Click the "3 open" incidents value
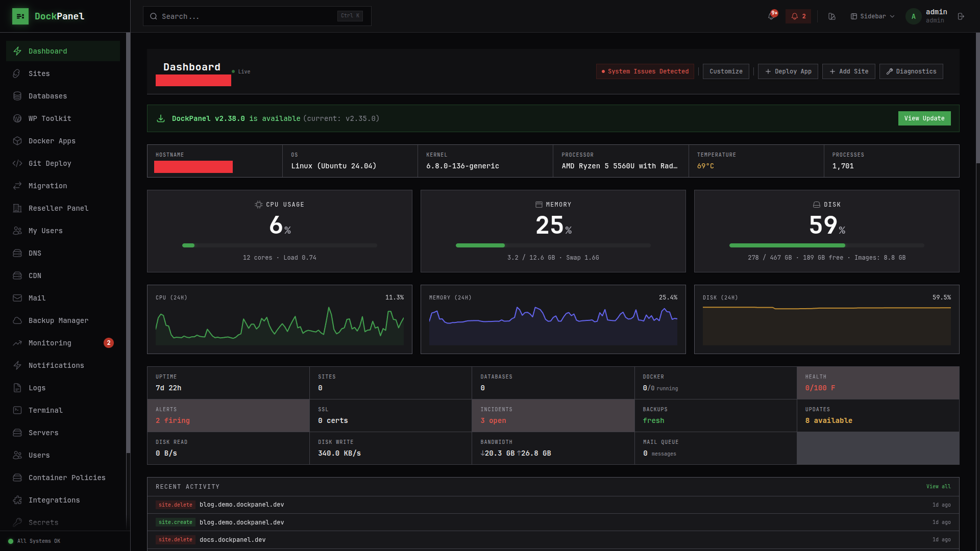 click(x=493, y=420)
